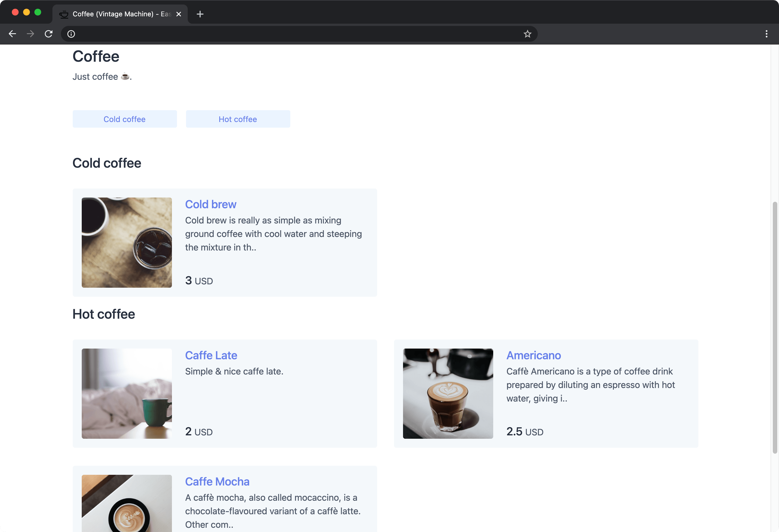Click the Caffe Mocha product image
The image size is (779, 532).
127,503
